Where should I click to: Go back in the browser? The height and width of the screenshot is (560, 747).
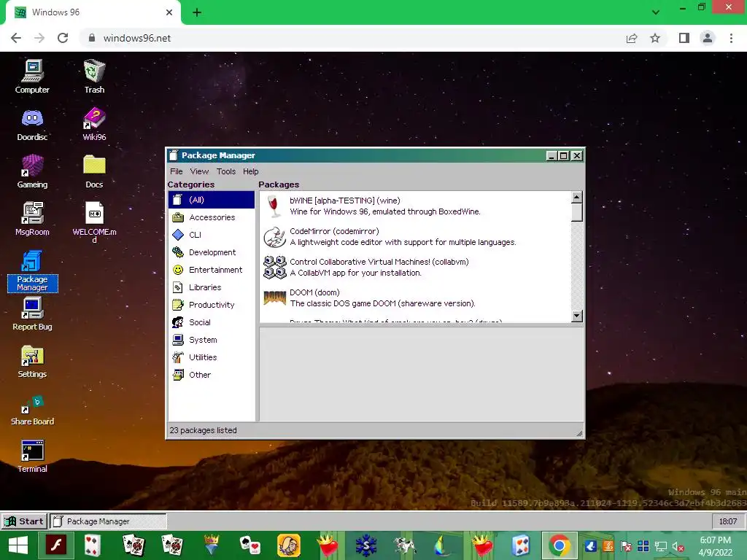[x=16, y=38]
